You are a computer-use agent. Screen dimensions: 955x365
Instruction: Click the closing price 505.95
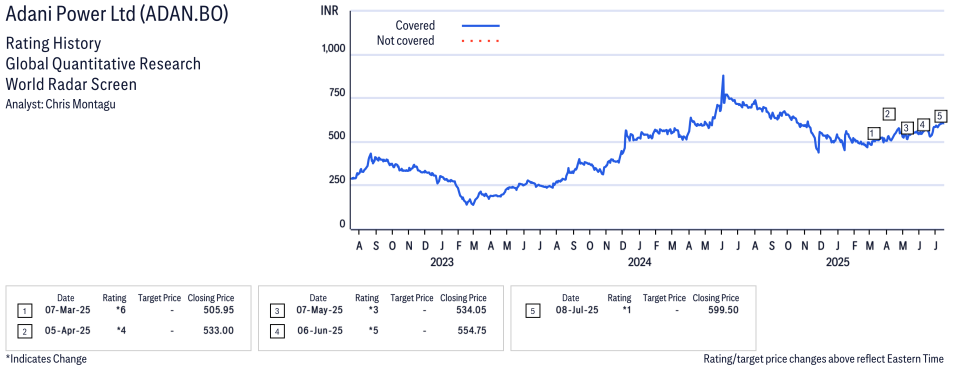pos(219,310)
